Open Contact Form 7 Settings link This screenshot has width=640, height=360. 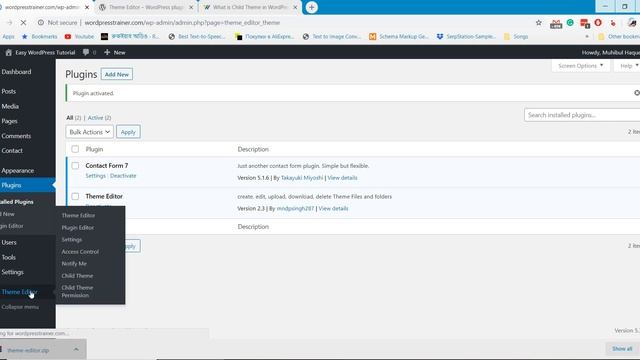(x=96, y=176)
